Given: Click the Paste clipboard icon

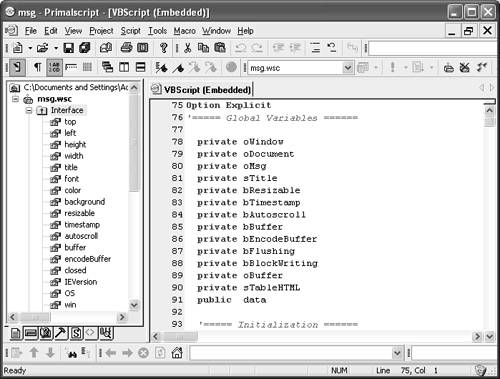Looking at the screenshot, I should pos(220,48).
